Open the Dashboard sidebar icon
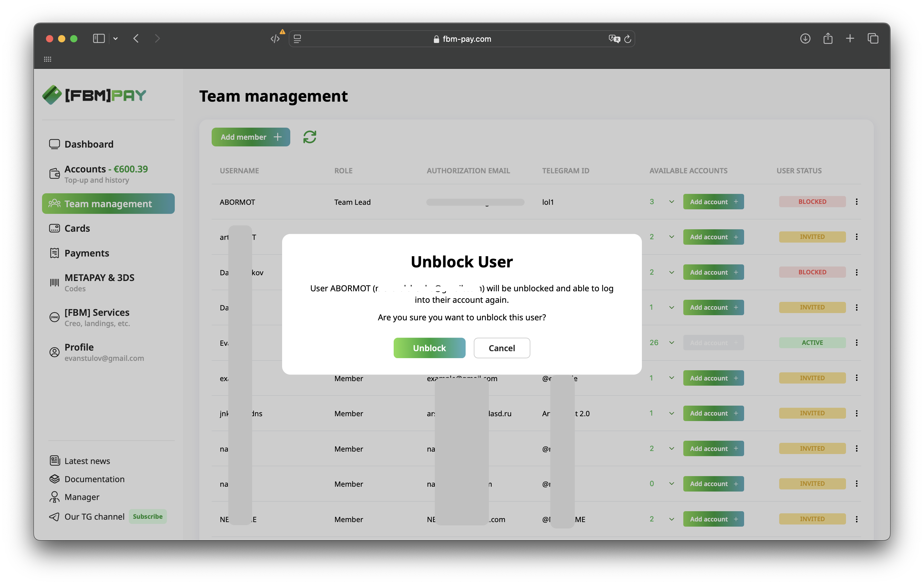The height and width of the screenshot is (585, 924). click(x=54, y=144)
